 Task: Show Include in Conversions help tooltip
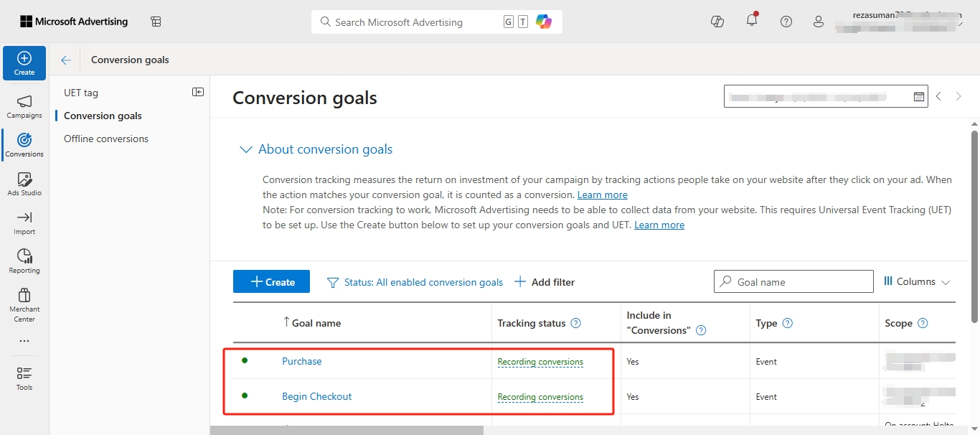pyautogui.click(x=701, y=330)
